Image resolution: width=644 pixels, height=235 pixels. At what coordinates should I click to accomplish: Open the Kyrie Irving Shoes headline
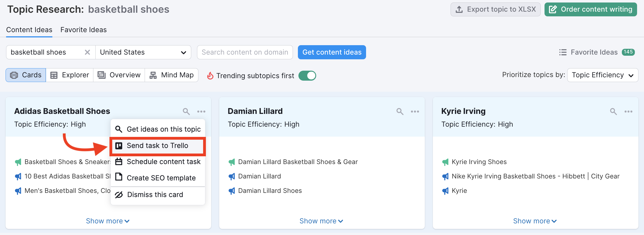click(x=479, y=162)
